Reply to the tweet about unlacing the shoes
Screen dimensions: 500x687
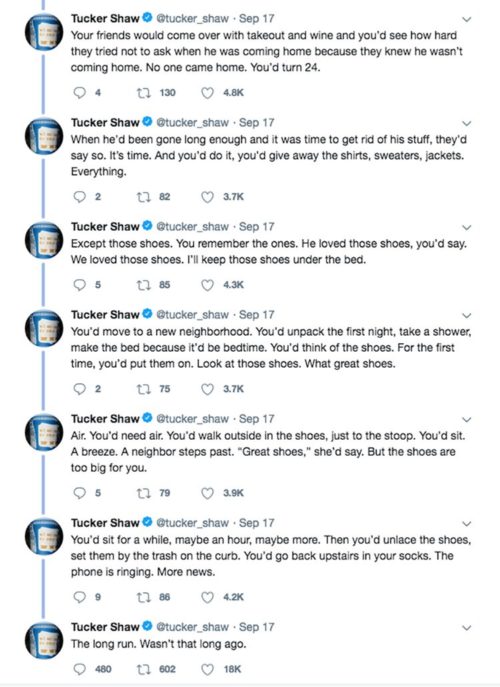[x=79, y=597]
